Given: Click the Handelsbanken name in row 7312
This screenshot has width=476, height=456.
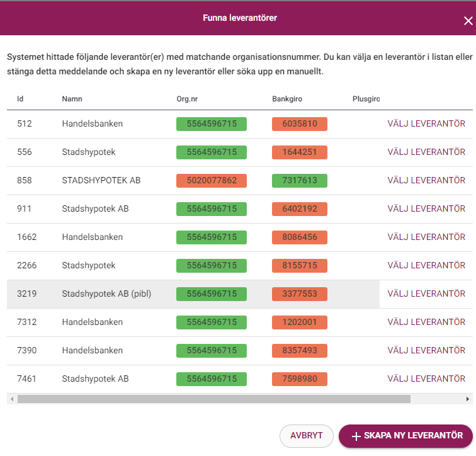Looking at the screenshot, I should [x=93, y=322].
